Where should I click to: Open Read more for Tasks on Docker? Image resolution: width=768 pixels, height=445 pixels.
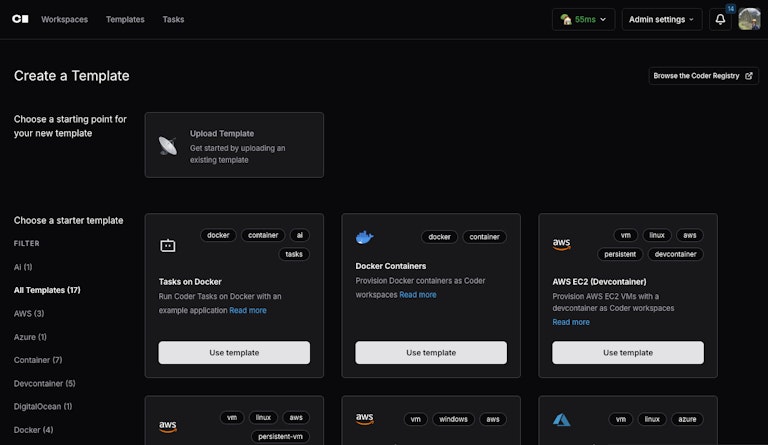248,310
